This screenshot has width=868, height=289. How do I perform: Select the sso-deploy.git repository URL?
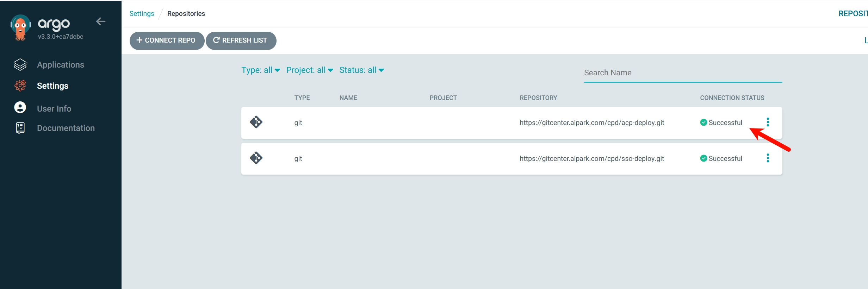(592, 158)
